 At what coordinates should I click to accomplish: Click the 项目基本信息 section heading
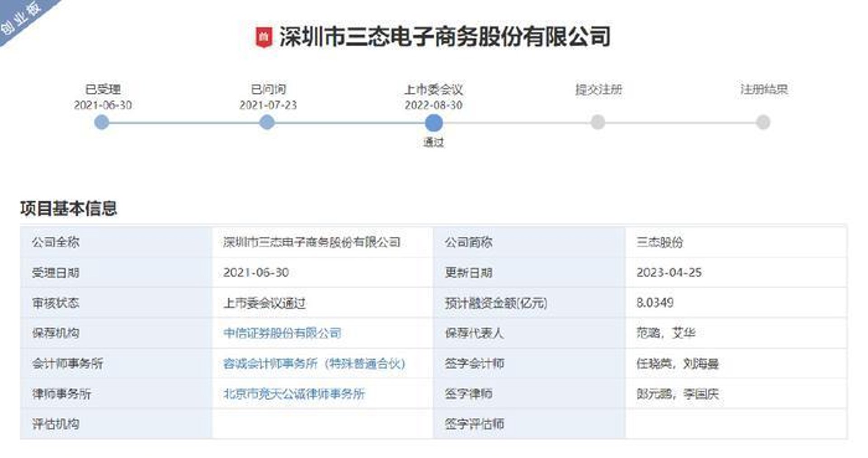tap(69, 208)
